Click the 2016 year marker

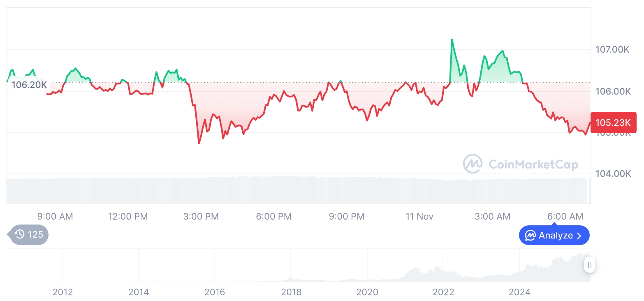(215, 292)
